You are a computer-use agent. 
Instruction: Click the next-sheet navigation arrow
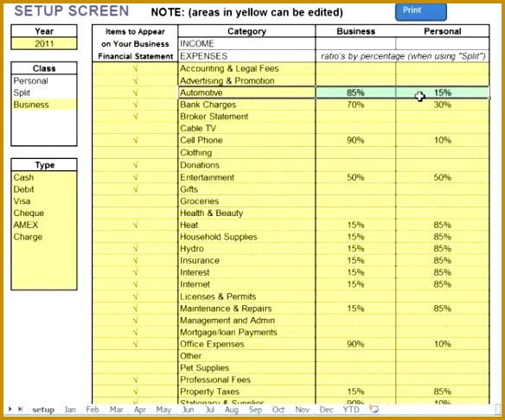10,409
